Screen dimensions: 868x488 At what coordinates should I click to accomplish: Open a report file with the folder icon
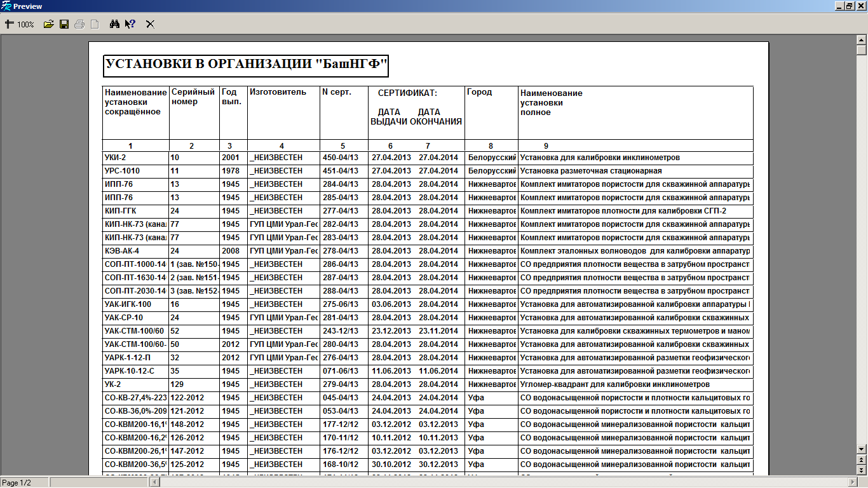pos(48,24)
